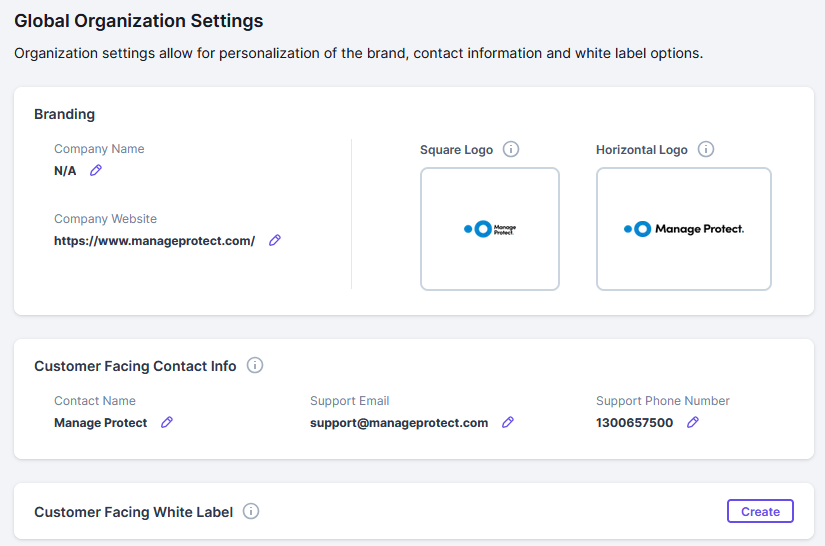Show info for Horizontal Logo
This screenshot has height=546, width=825.
tap(706, 149)
